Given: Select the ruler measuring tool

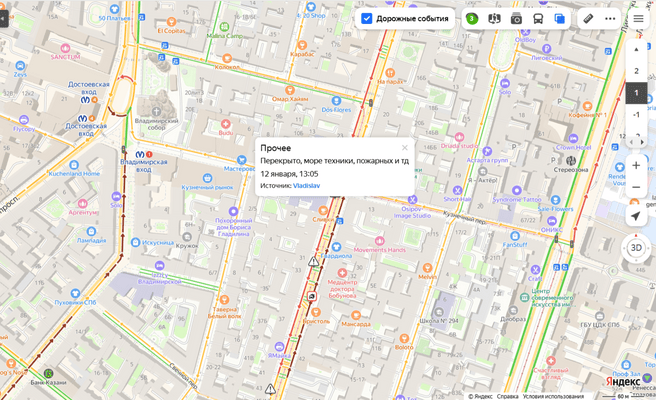Looking at the screenshot, I should point(588,18).
